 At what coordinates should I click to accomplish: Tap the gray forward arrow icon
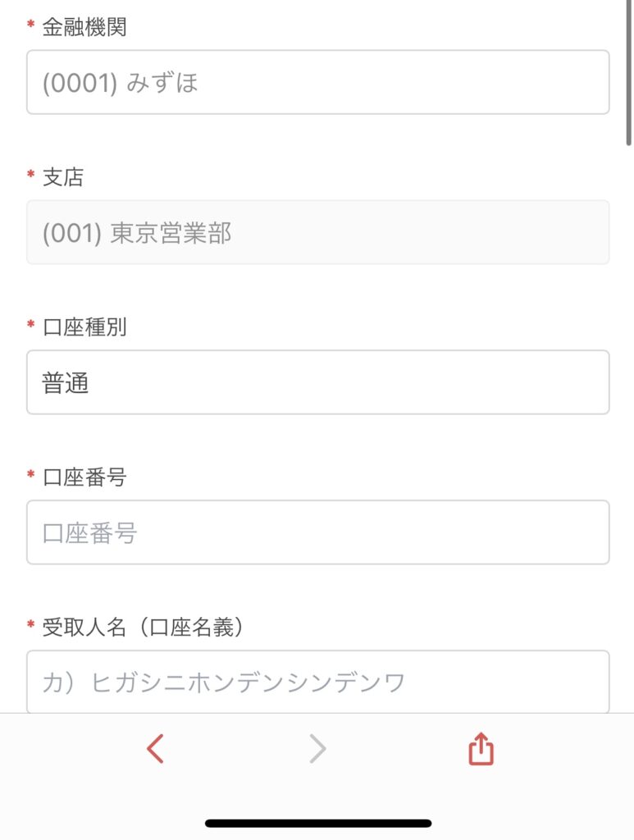point(317,748)
